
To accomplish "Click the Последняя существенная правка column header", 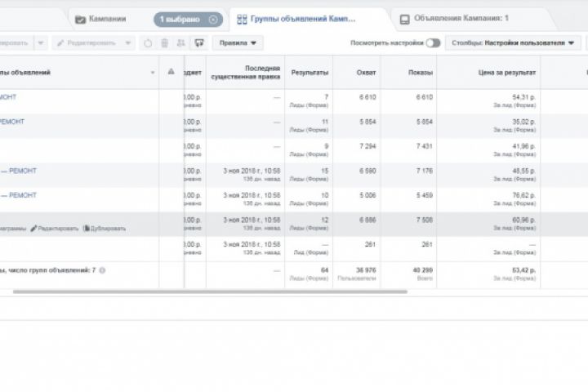I will tap(246, 72).
